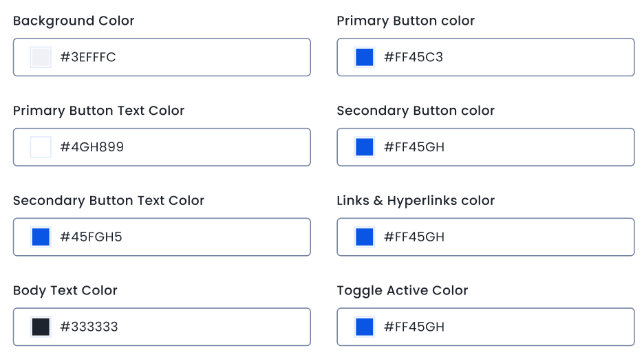Viewport: 644px width, 359px height.
Task: Click the Secondary Button Text Color swatch
Action: tap(41, 237)
